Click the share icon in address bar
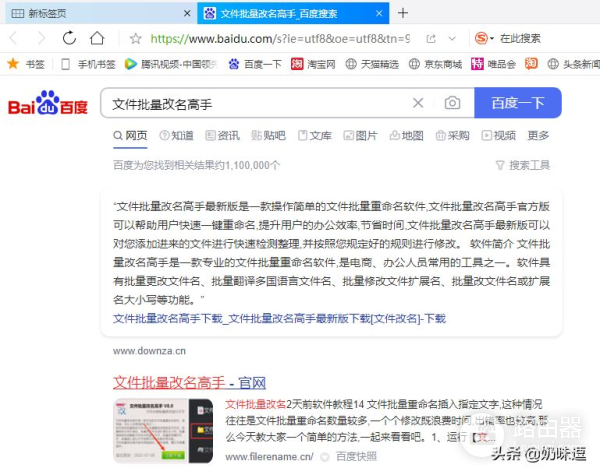600x475 pixels. (x=431, y=39)
